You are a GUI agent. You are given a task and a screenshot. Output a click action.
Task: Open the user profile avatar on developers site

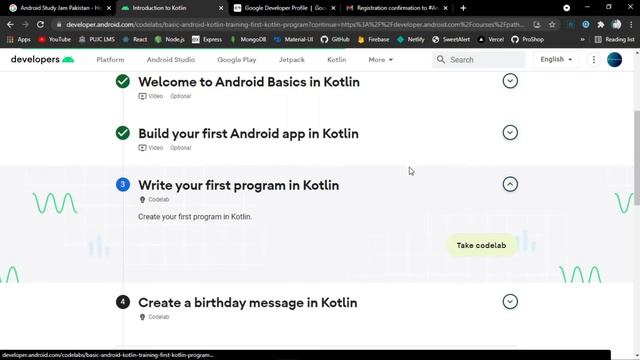pyautogui.click(x=615, y=60)
